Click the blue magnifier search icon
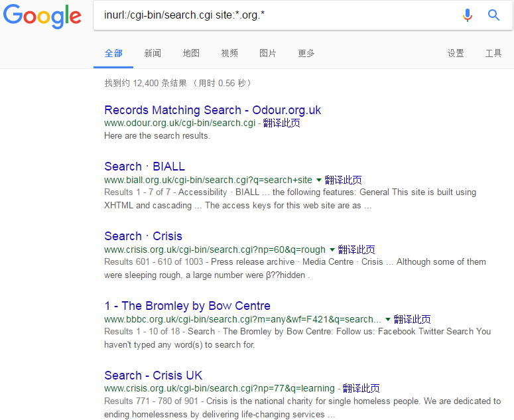The width and height of the screenshot is (514, 420). tap(493, 15)
